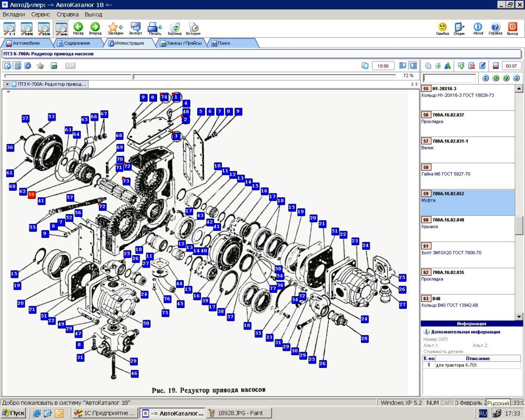The height and width of the screenshot is (420, 525).
Task: Toggle the callout hotspots display button
Action: click(18, 66)
